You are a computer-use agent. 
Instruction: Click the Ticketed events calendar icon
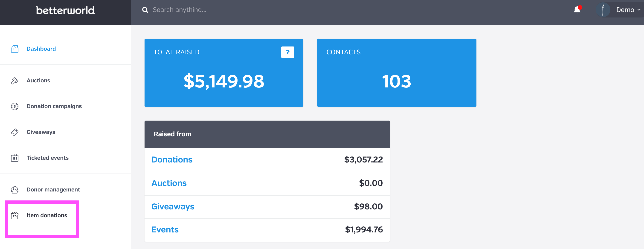tap(15, 158)
